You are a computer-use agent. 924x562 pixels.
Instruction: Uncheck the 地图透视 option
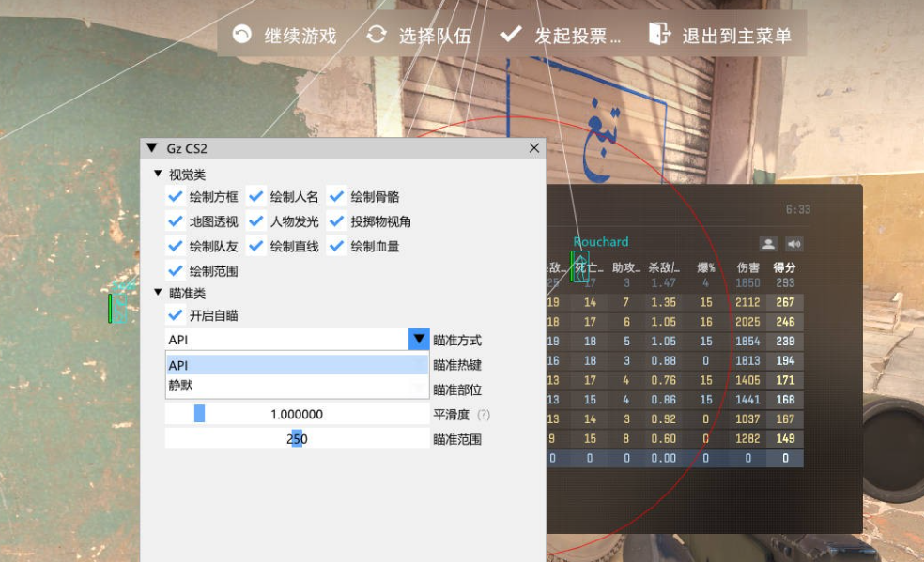click(x=175, y=221)
